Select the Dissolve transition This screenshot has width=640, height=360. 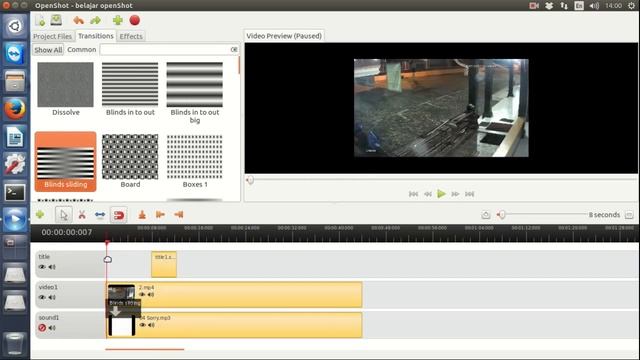(66, 89)
